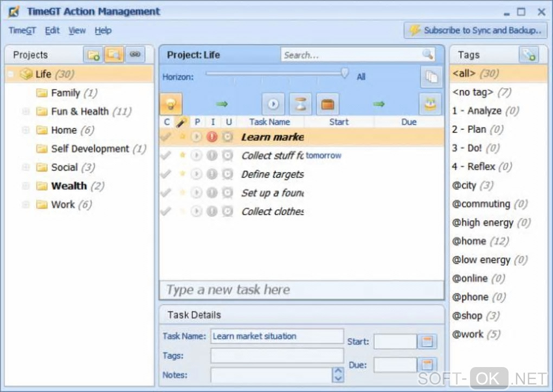Toggle play state on Set up a foundation task
553x392 pixels.
[x=196, y=192]
